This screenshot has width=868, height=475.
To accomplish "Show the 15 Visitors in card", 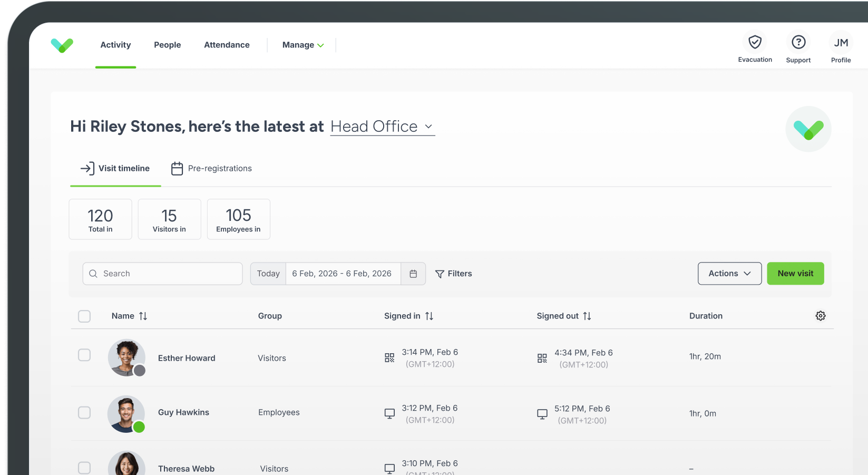I will click(169, 219).
